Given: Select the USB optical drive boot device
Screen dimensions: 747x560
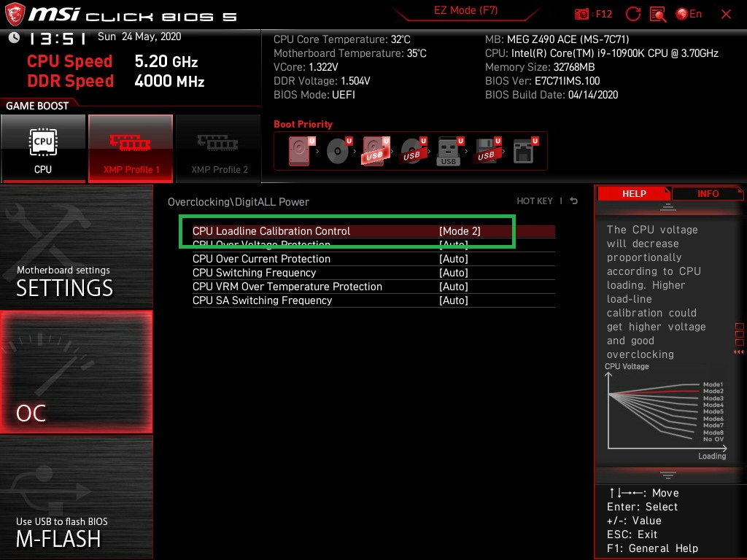Looking at the screenshot, I should click(414, 151).
